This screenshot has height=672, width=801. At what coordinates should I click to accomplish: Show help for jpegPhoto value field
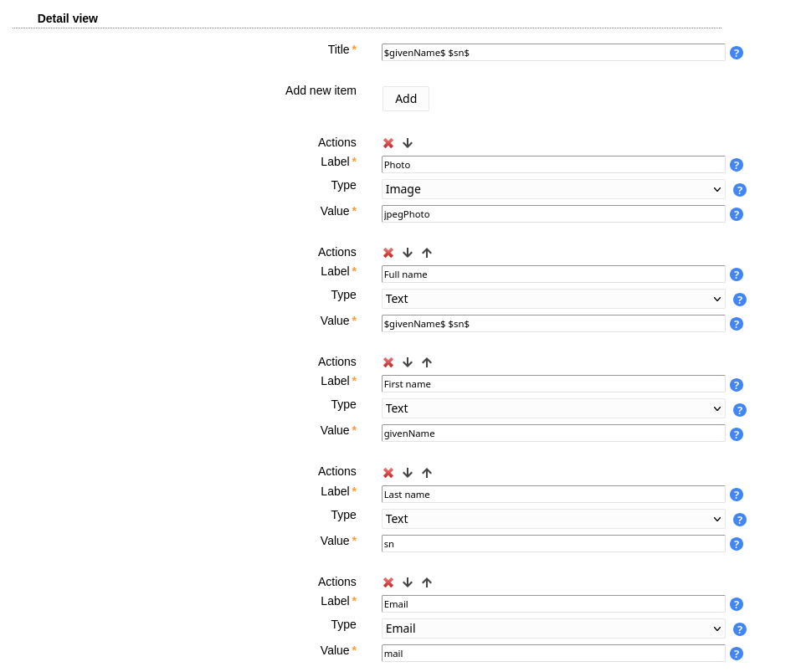click(x=737, y=214)
